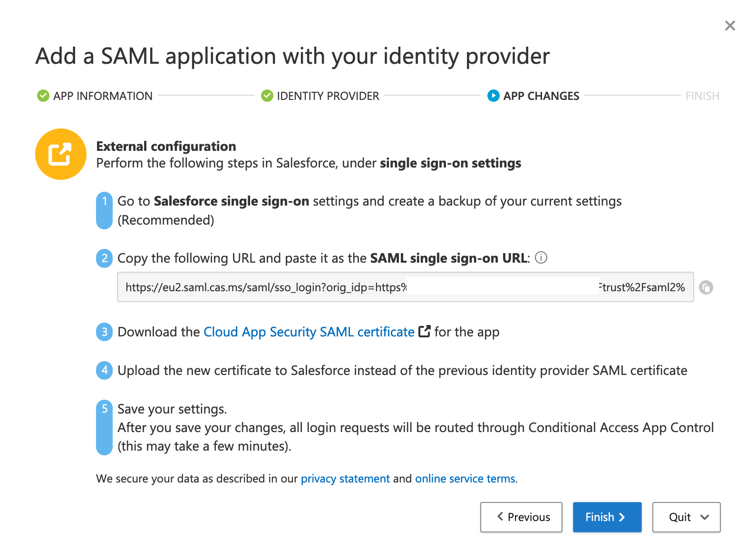Click the blue arrow icon by APP CHANGES

[493, 96]
